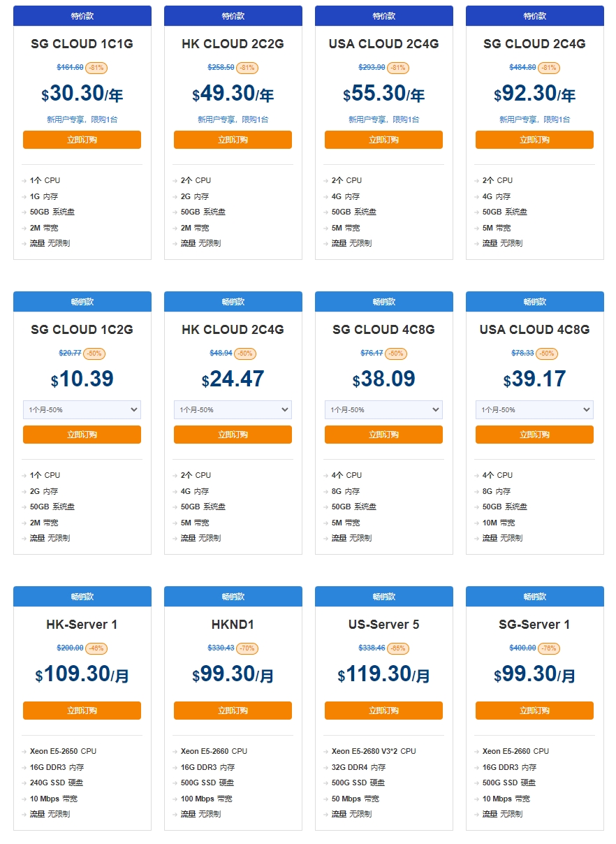Click the arrow icon next to 100 Mbps 带宽
Screen dimensions: 616x844
[x=175, y=799]
